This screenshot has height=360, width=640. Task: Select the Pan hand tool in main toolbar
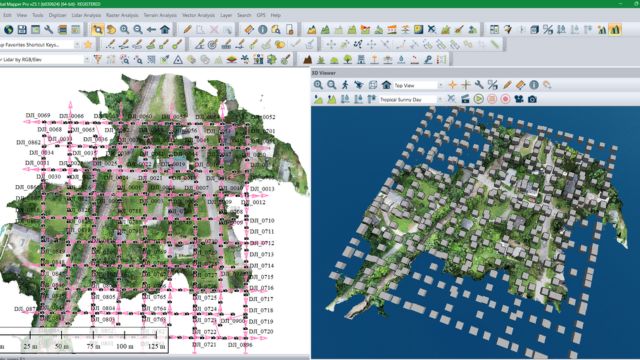[x=111, y=29]
